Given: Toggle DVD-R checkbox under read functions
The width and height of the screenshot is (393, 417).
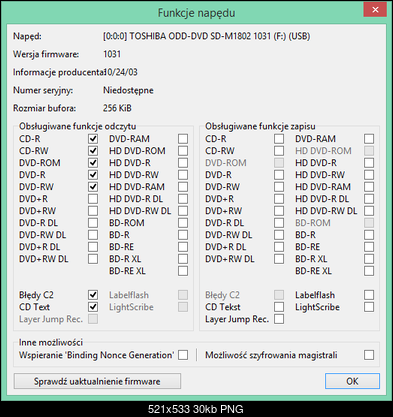Looking at the screenshot, I should point(93,175).
